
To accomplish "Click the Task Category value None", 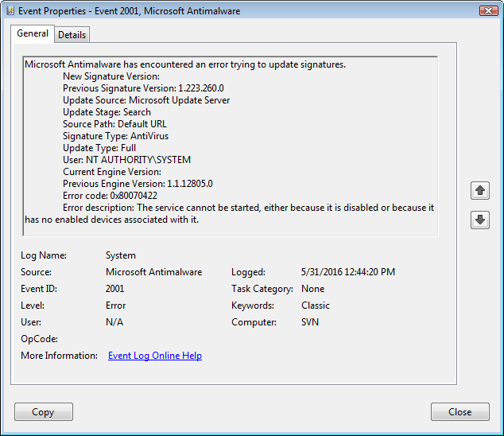I will point(313,289).
